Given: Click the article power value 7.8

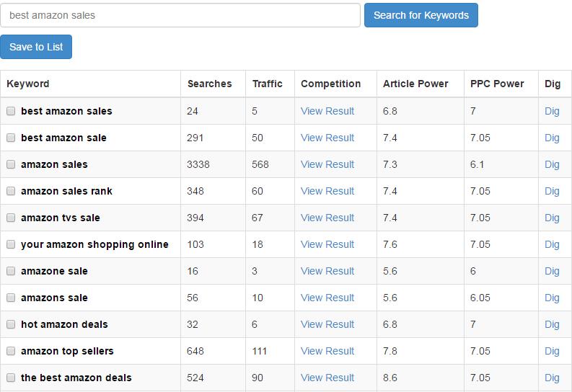Looking at the screenshot, I should point(390,351).
